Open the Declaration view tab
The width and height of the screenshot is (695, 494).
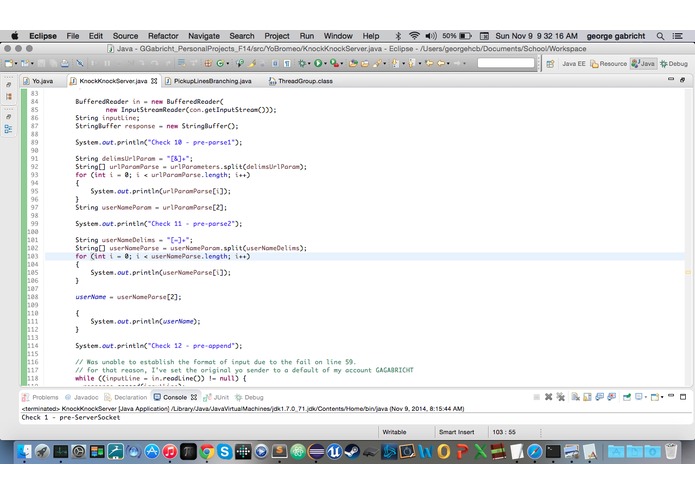click(x=125, y=397)
